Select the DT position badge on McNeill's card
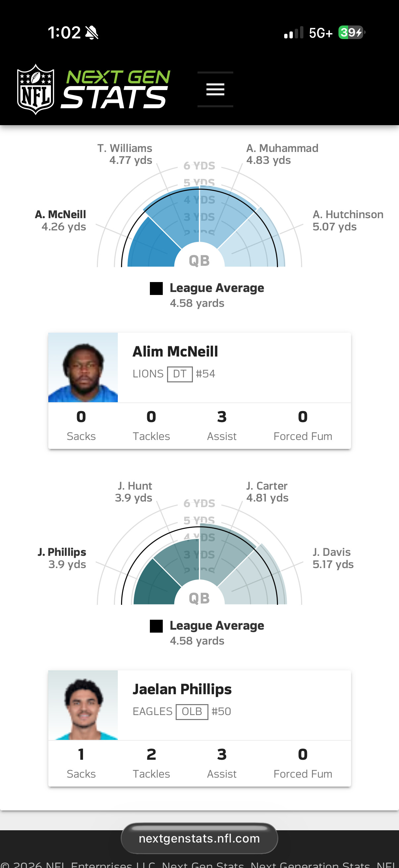The width and height of the screenshot is (399, 868). pyautogui.click(x=180, y=374)
